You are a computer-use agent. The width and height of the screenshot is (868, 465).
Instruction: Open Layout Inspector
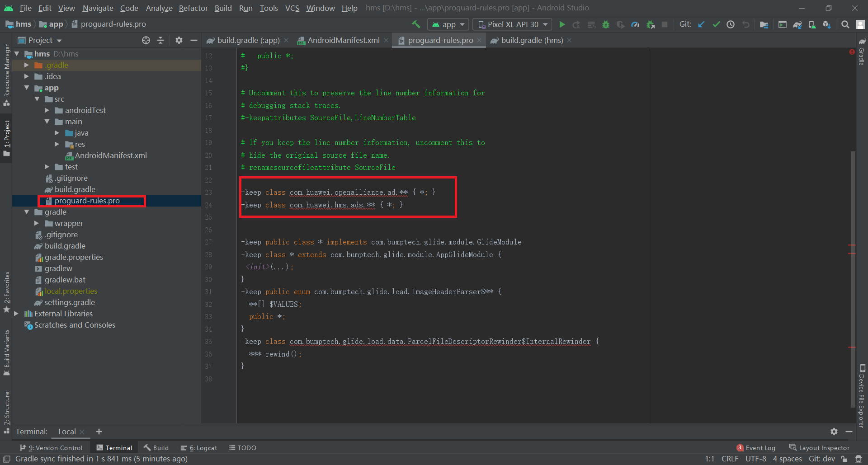(x=819, y=448)
